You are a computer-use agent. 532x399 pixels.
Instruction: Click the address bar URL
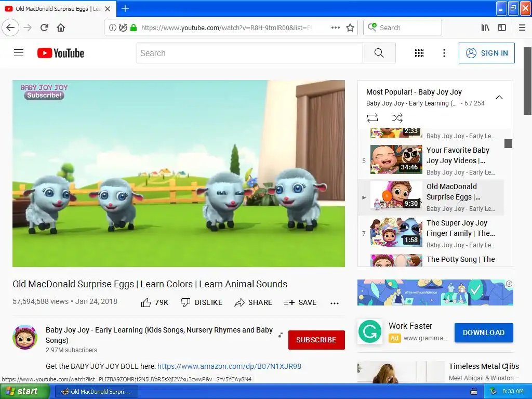tap(225, 28)
